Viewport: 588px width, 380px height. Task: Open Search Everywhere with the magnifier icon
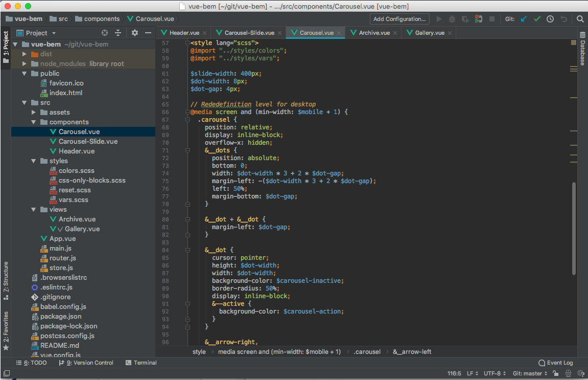pos(580,18)
